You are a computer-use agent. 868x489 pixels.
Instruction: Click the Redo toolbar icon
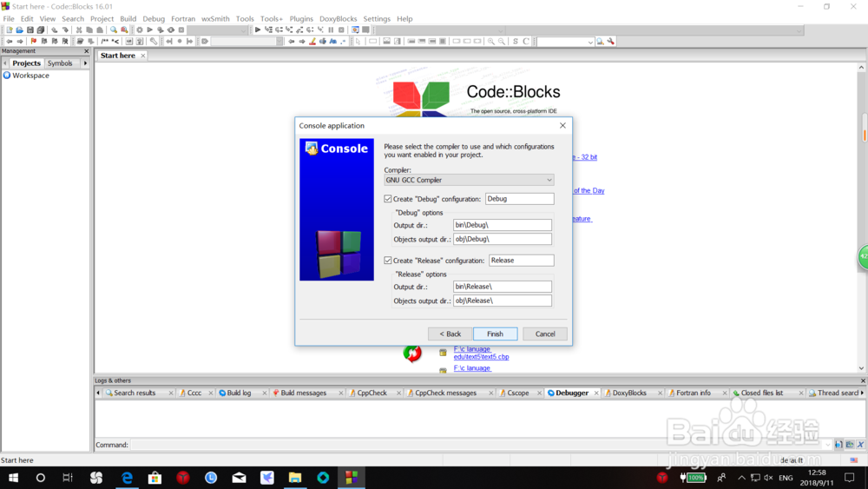click(x=65, y=30)
